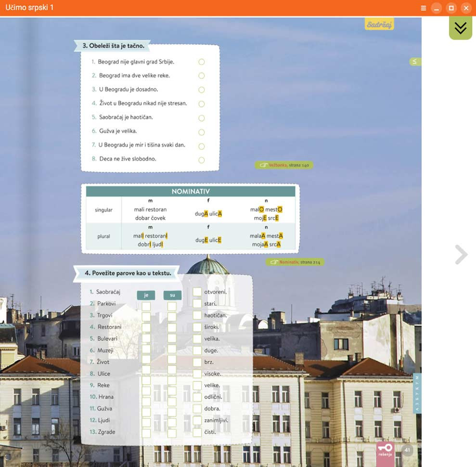Mark 'Beograd nije glavni grad Srbije' circle
476x467 pixels.
201,62
